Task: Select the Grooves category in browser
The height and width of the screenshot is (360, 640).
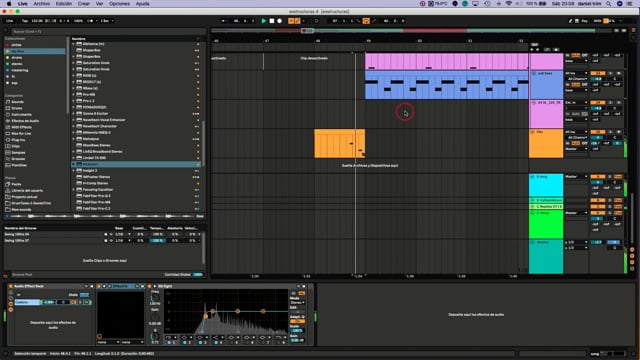Action: click(x=18, y=159)
